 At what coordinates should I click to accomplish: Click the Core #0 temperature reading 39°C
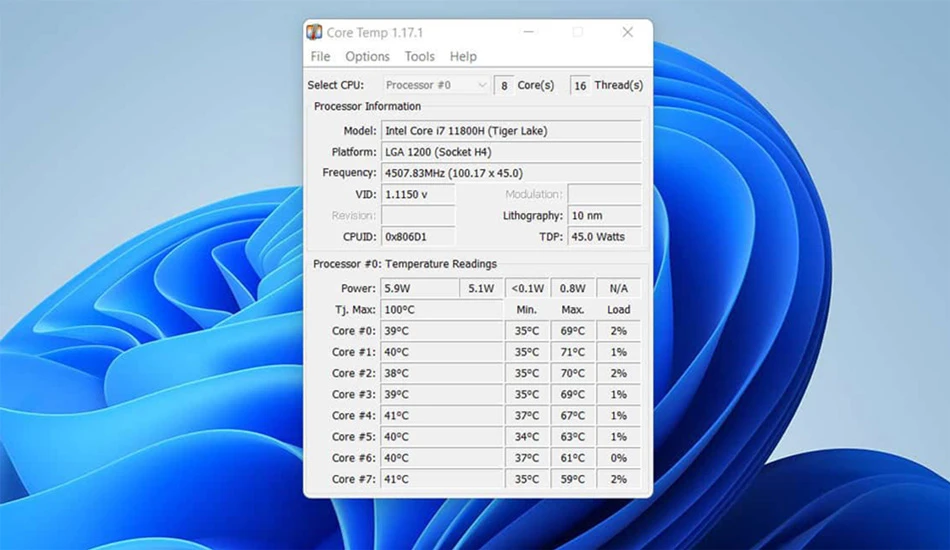442,331
